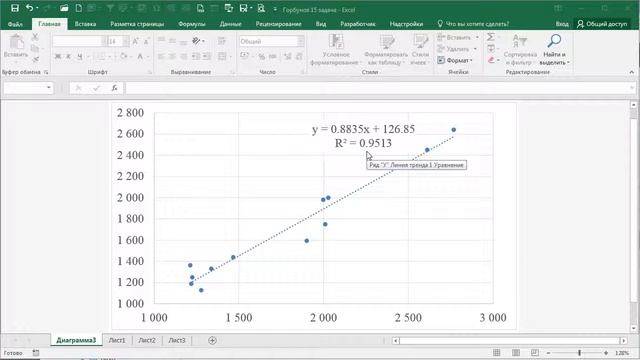
Task: Open the Данные ribbon tab
Action: [x=231, y=24]
